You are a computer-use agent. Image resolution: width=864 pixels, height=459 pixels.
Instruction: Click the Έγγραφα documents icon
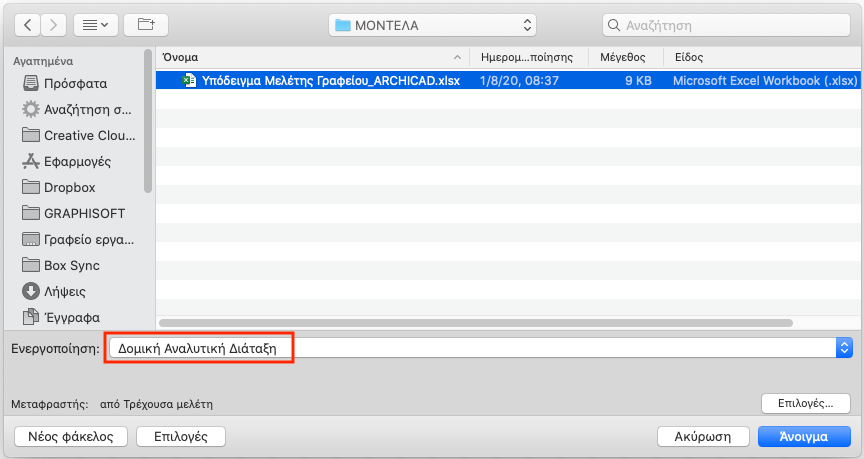(31, 317)
